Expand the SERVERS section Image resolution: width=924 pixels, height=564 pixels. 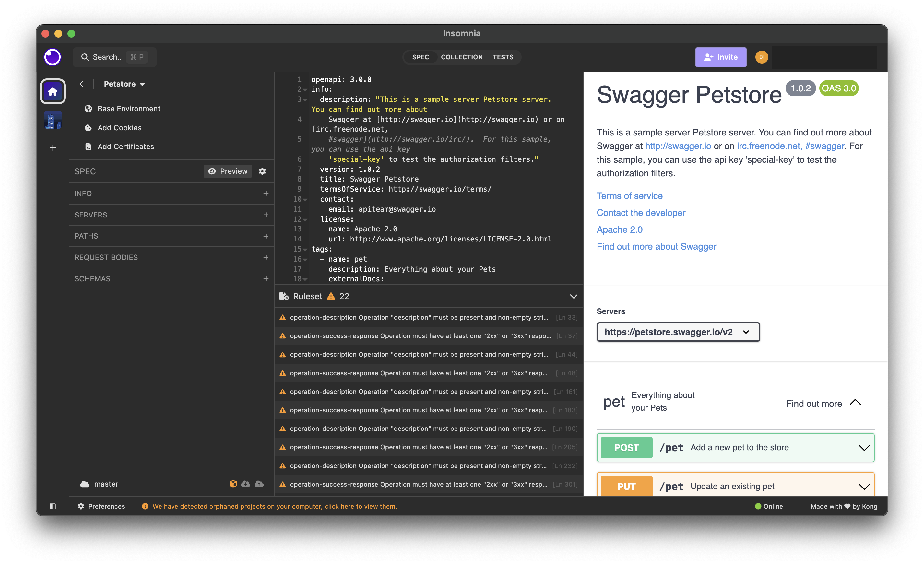coord(172,215)
